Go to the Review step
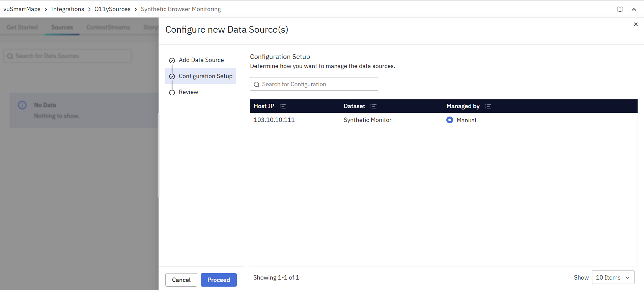This screenshot has height=290, width=644. [x=188, y=92]
